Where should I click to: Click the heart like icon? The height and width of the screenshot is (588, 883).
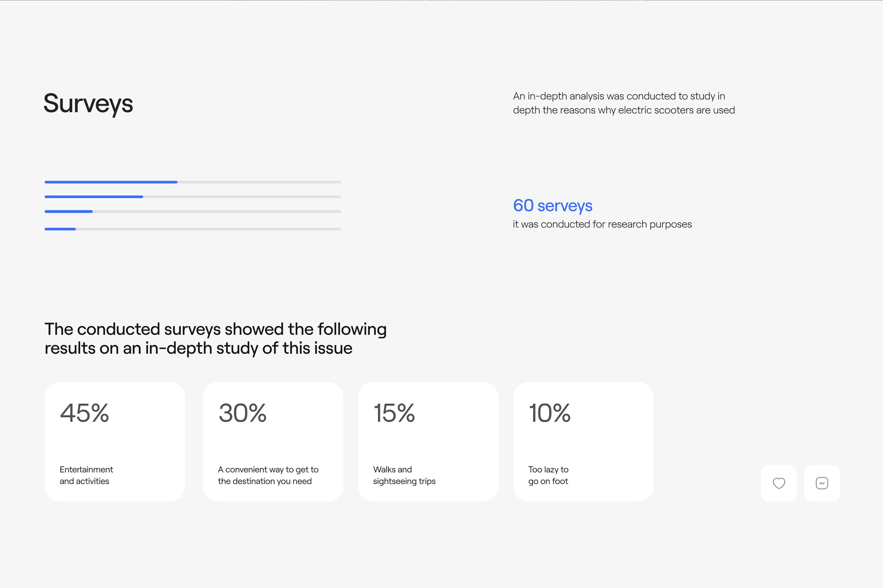779,483
